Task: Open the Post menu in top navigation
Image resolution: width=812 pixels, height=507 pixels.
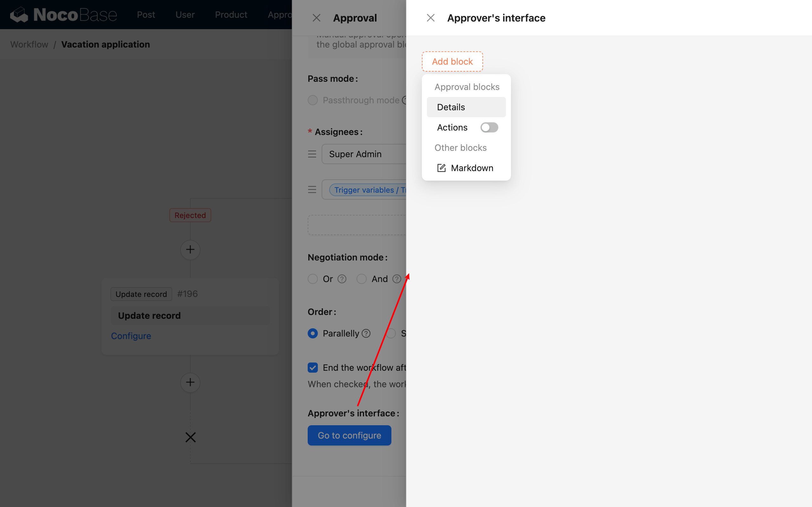Action: pyautogui.click(x=146, y=15)
